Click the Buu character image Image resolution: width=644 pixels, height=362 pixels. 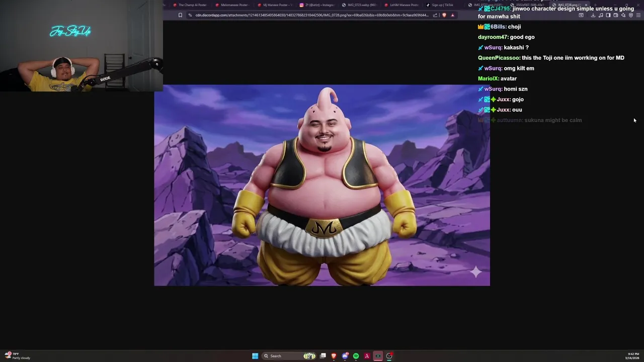[x=324, y=186]
